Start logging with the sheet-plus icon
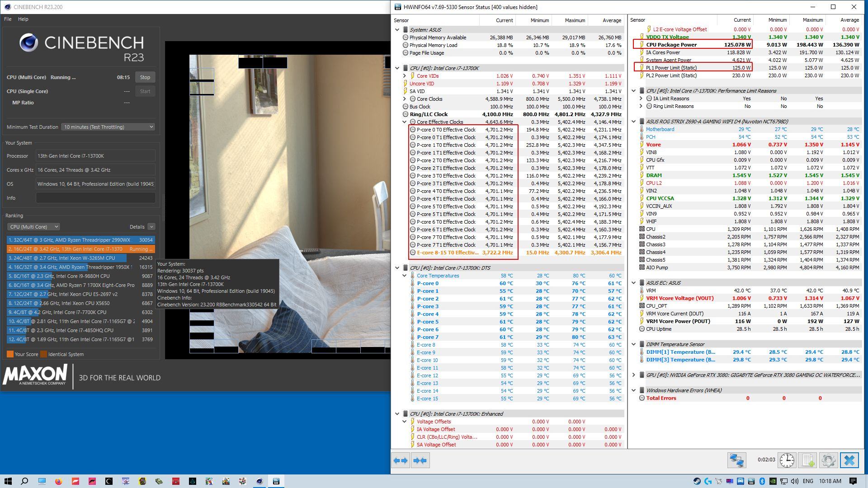This screenshot has width=868, height=488. click(x=807, y=460)
